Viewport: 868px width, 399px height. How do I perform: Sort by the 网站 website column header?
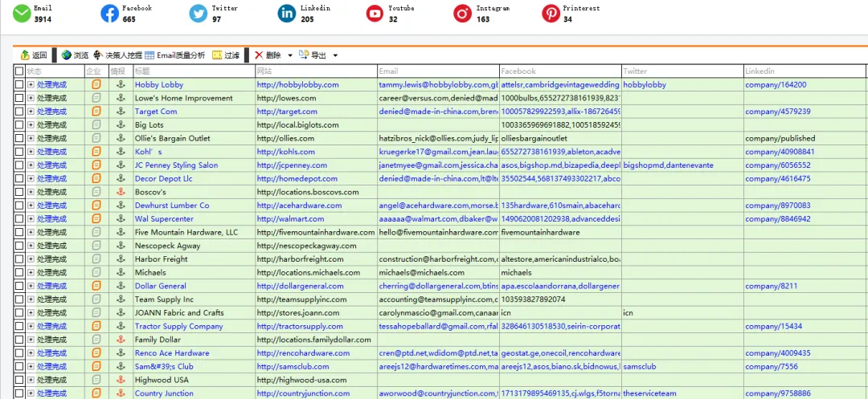pos(316,71)
